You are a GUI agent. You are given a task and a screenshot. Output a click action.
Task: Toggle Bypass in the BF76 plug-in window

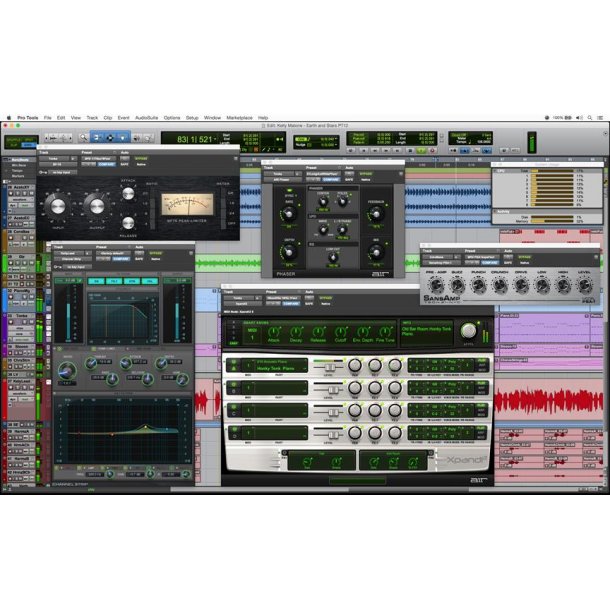(141, 159)
